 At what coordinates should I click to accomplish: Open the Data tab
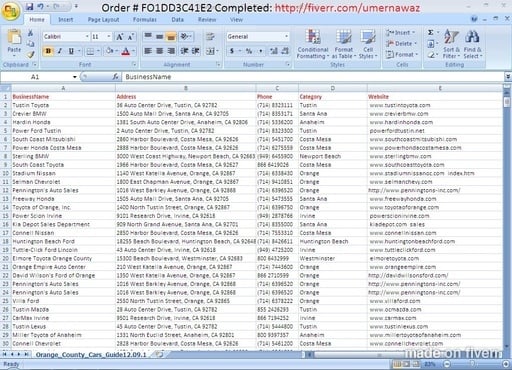pyautogui.click(x=178, y=20)
